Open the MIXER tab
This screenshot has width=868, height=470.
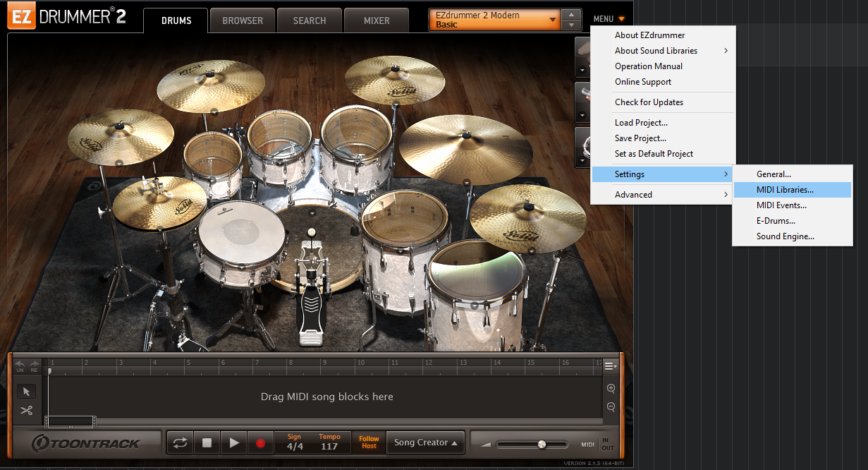pyautogui.click(x=377, y=20)
